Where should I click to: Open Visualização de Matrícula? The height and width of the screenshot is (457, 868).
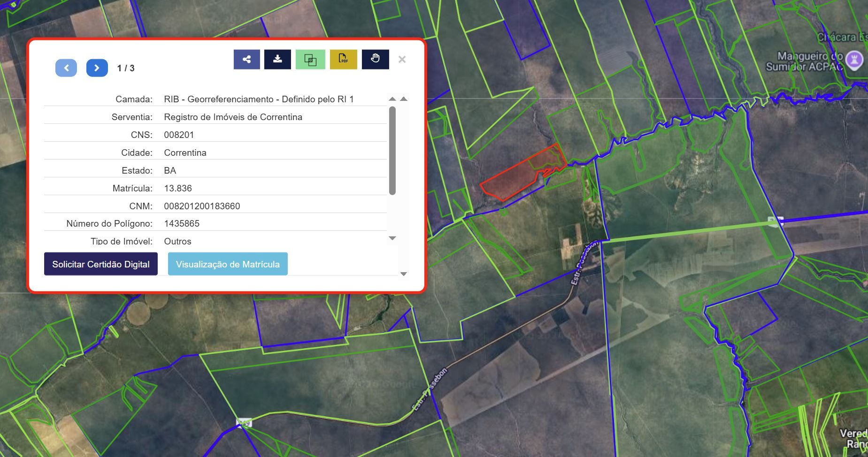coord(228,264)
